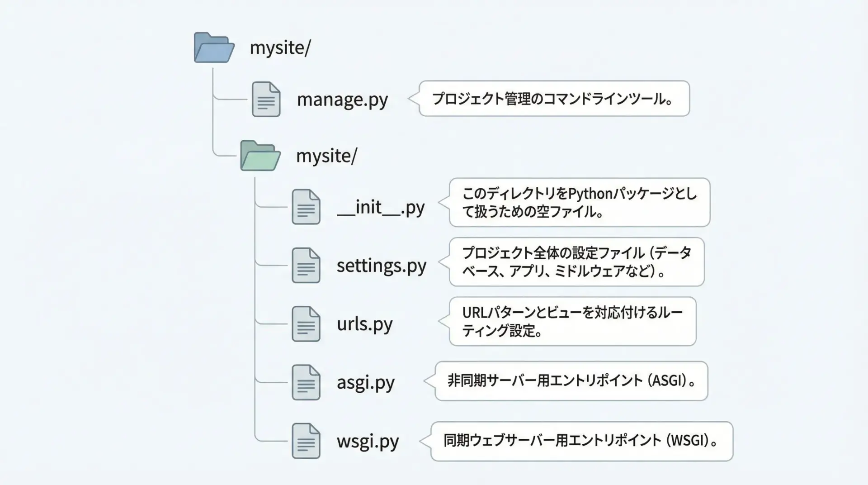This screenshot has width=868, height=485.
Task: Open the wsgi.py file name
Action: [x=368, y=441]
